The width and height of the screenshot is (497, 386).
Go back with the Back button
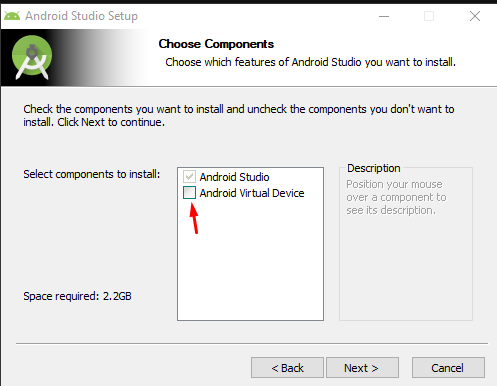click(x=287, y=368)
